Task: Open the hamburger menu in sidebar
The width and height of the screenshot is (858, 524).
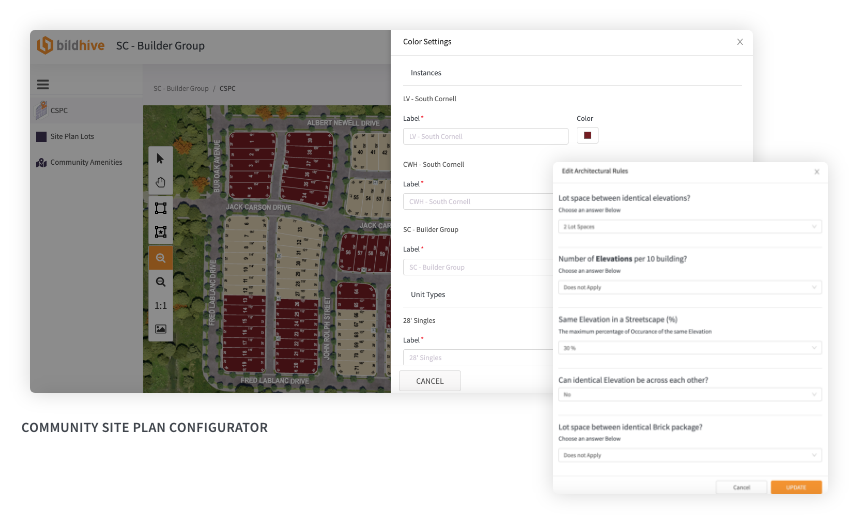Action: click(43, 84)
